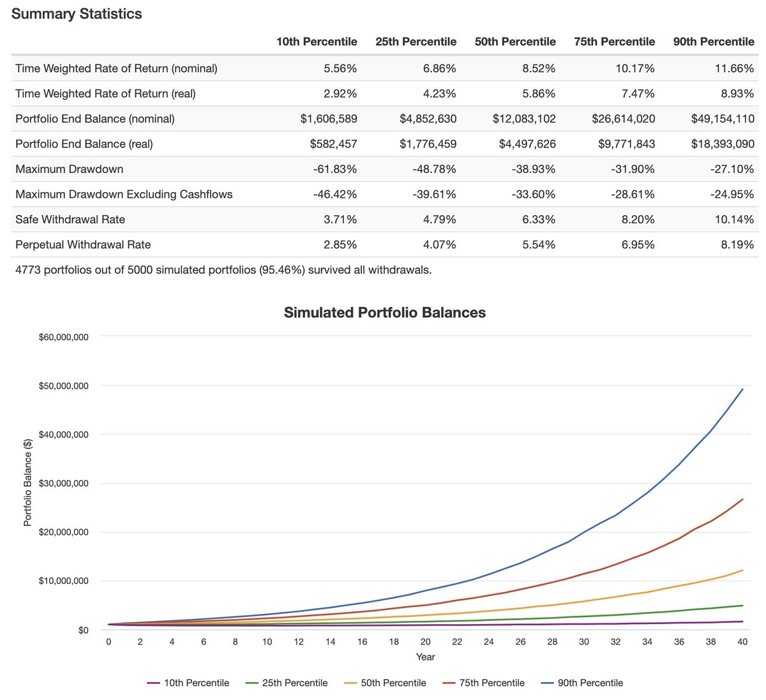Select the Perpetual Withdrawal Rate row label
This screenshot has width=766, height=700.
tap(83, 244)
